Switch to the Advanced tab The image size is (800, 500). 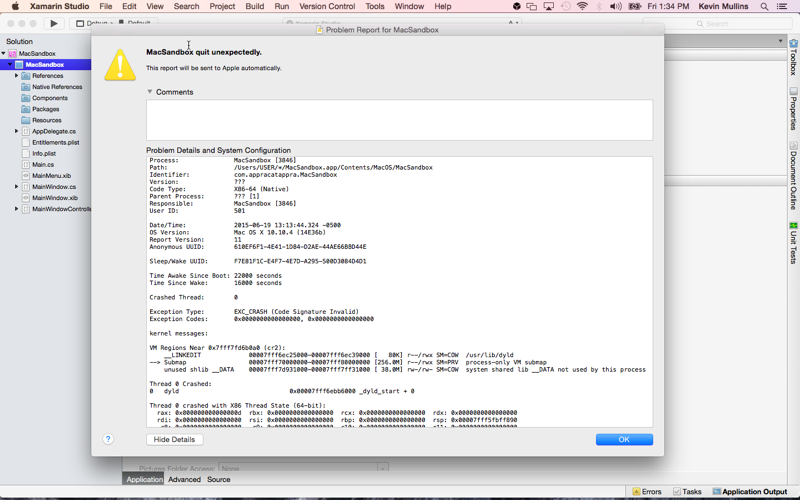(184, 480)
